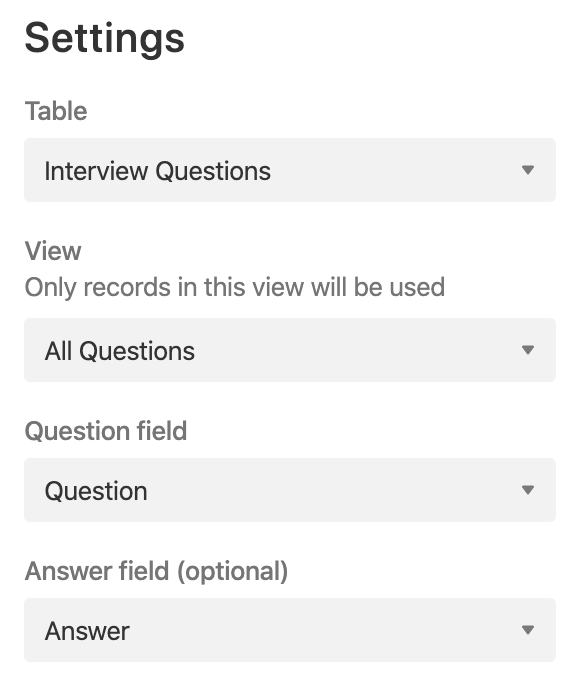Image resolution: width=574 pixels, height=684 pixels.
Task: Click 'Only records in this view' helper text
Action: click(235, 287)
